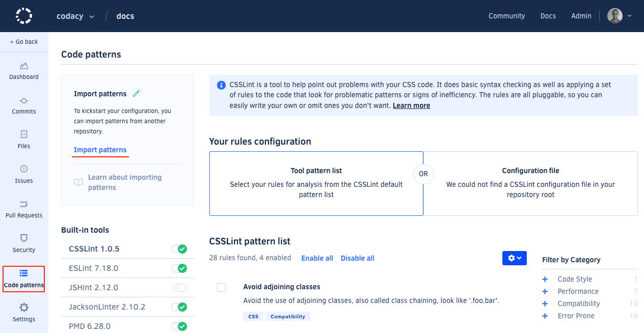Click Enable all rules
This screenshot has height=333, width=644.
pyautogui.click(x=317, y=258)
